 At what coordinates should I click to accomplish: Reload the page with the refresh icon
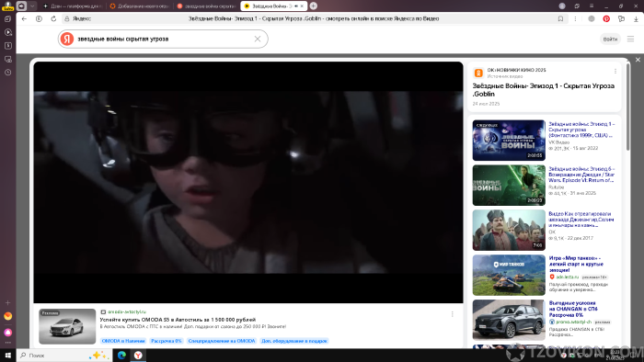click(x=53, y=19)
